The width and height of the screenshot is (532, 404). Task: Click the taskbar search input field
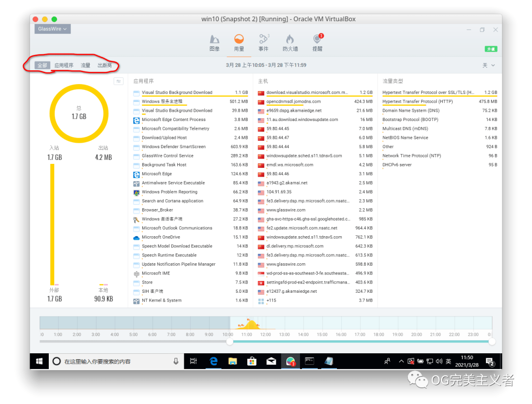[115, 361]
